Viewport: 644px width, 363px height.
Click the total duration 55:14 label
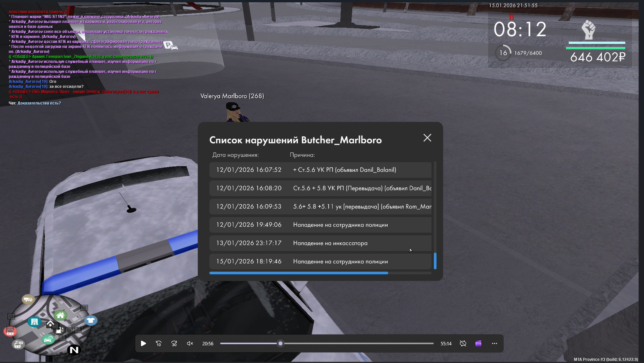coord(446,344)
